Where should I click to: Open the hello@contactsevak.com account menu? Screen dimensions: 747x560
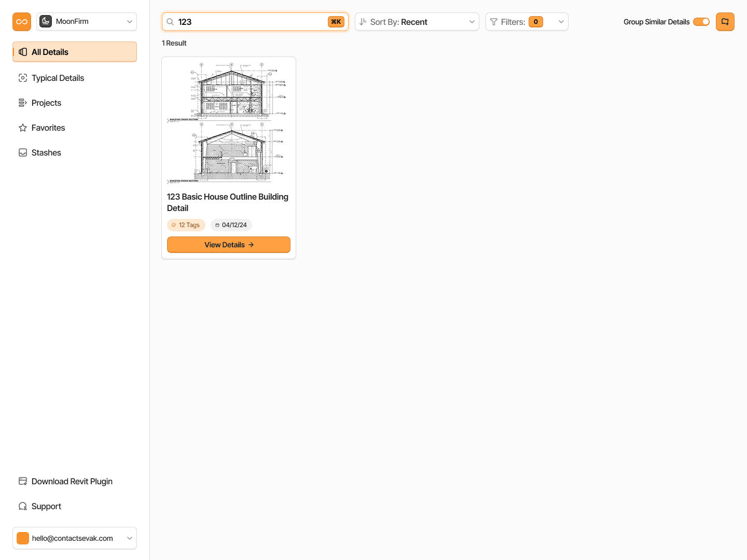point(75,538)
